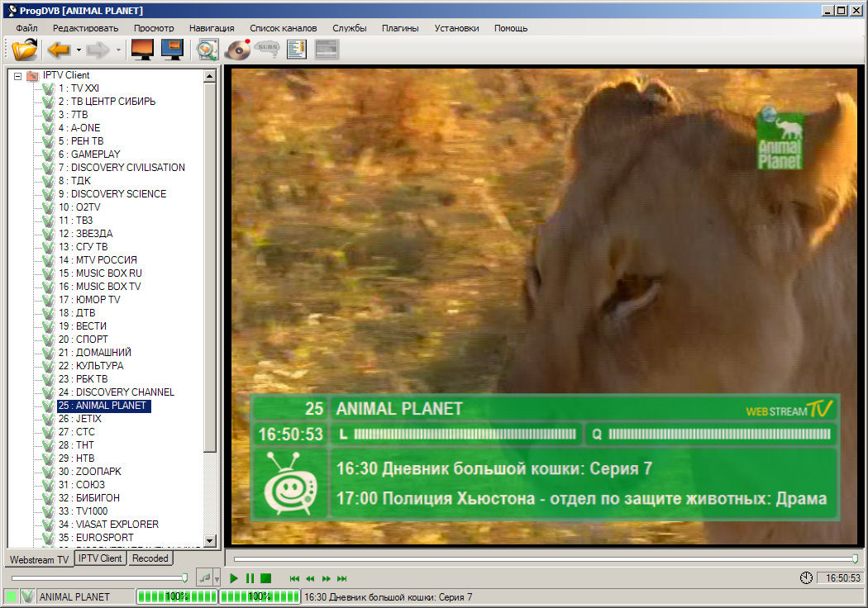Switch to the Webstream TV tab
The width and height of the screenshot is (868, 608).
(x=39, y=559)
